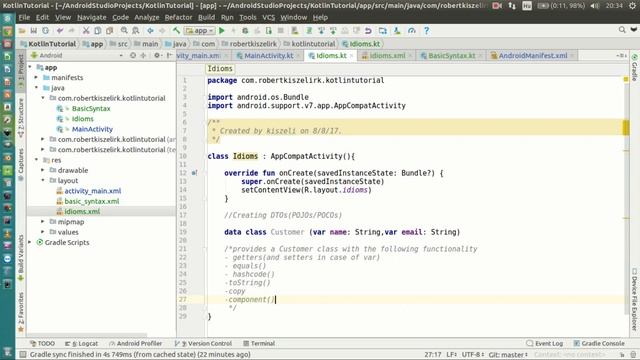Click the override gutter marker beside onCreate
The height and width of the screenshot is (360, 640).
pyautogui.click(x=194, y=173)
